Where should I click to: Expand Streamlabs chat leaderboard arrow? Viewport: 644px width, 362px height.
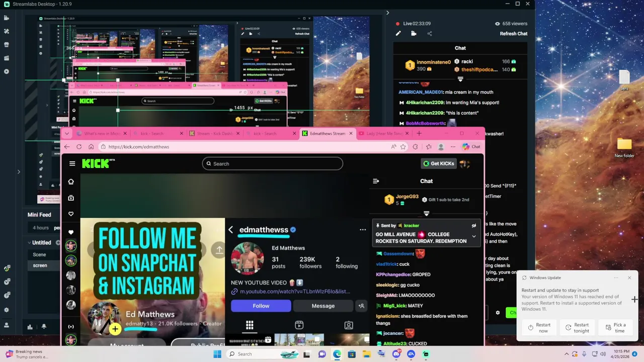pyautogui.click(x=460, y=79)
